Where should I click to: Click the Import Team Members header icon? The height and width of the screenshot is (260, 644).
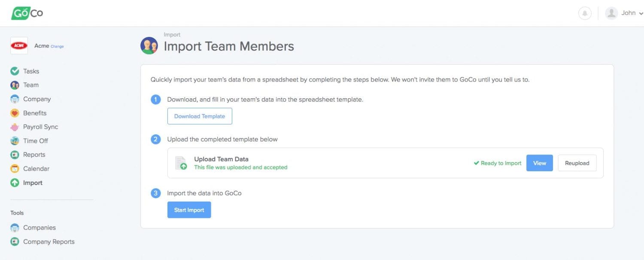pyautogui.click(x=149, y=45)
